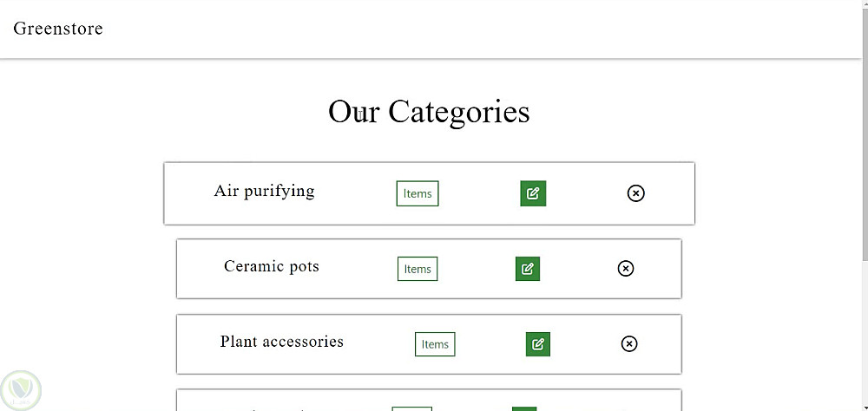
Task: Edit the Air purifying category
Action: coord(533,193)
